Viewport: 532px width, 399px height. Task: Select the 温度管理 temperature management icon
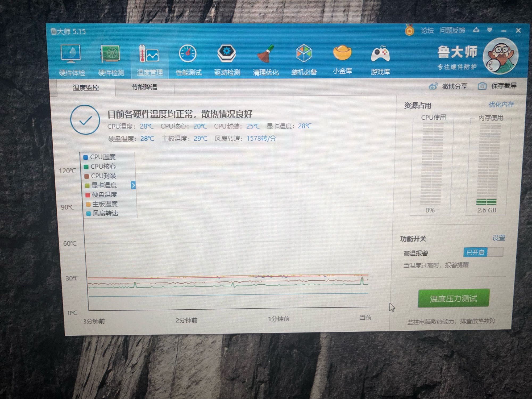[x=149, y=54]
